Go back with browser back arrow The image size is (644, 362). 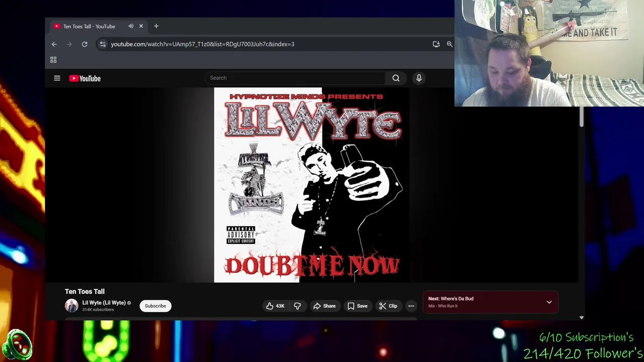pyautogui.click(x=54, y=44)
